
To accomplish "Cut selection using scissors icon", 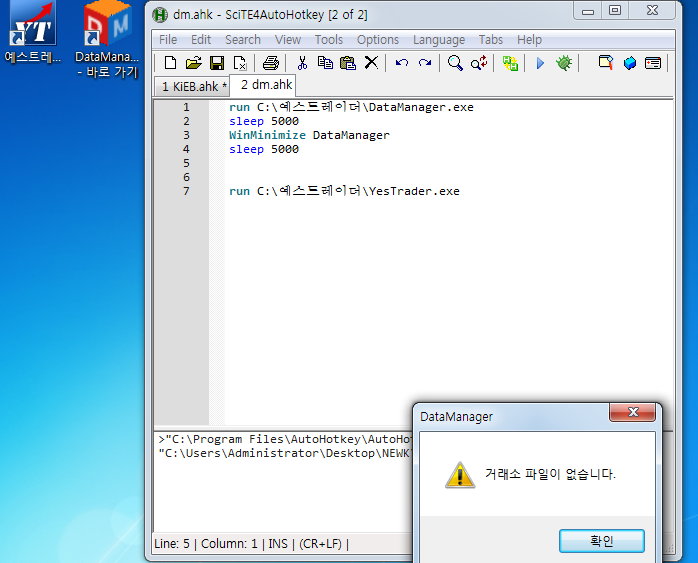I will (x=302, y=63).
